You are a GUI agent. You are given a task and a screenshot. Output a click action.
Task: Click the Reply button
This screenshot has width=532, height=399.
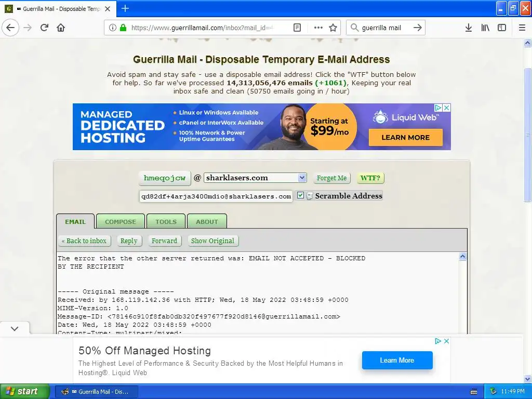coord(129,241)
